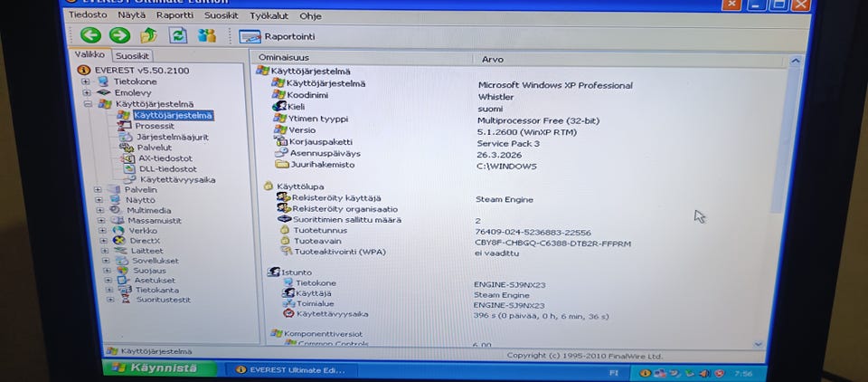
Task: Select DLL-tiedostot in the tree
Action: pos(168,168)
